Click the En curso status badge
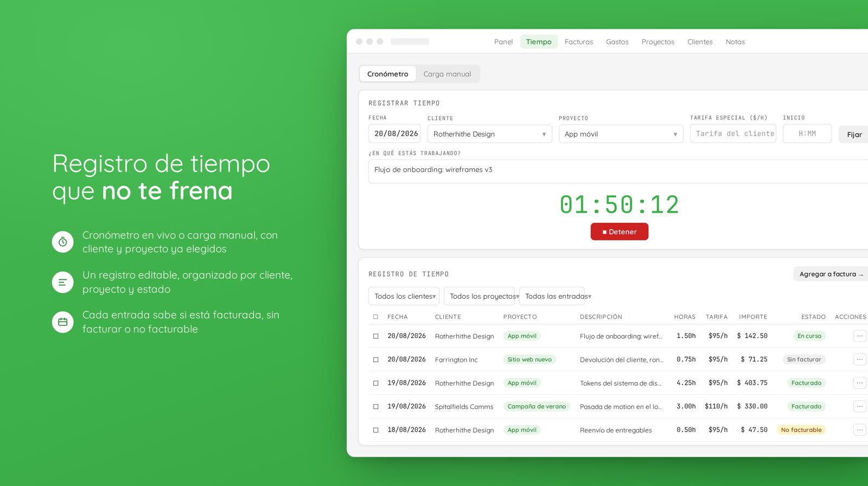868x486 pixels. tap(809, 336)
